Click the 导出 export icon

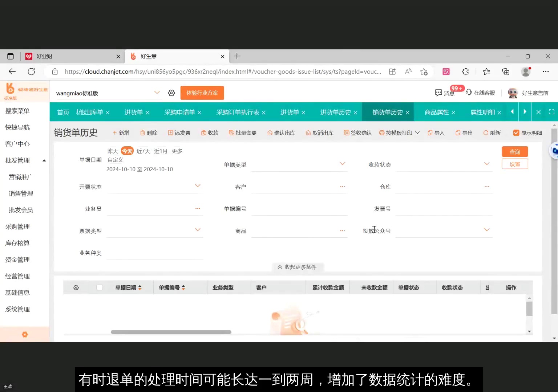(x=464, y=132)
